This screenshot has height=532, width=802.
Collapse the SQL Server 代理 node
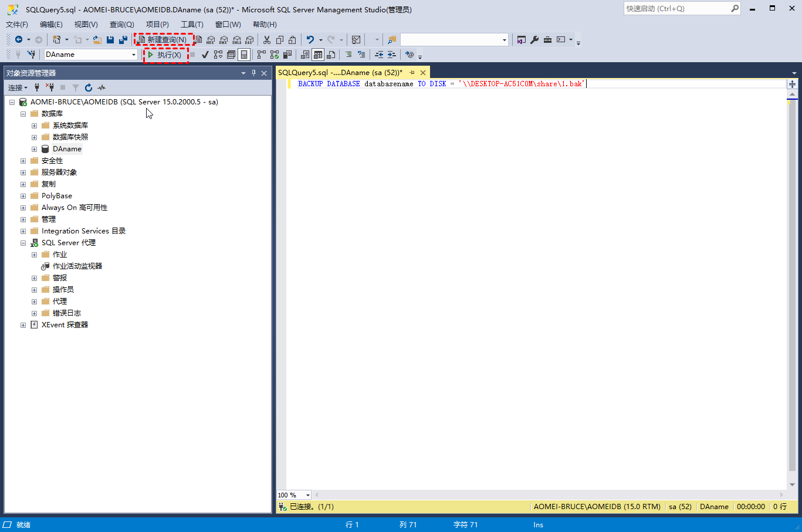pyautogui.click(x=23, y=243)
